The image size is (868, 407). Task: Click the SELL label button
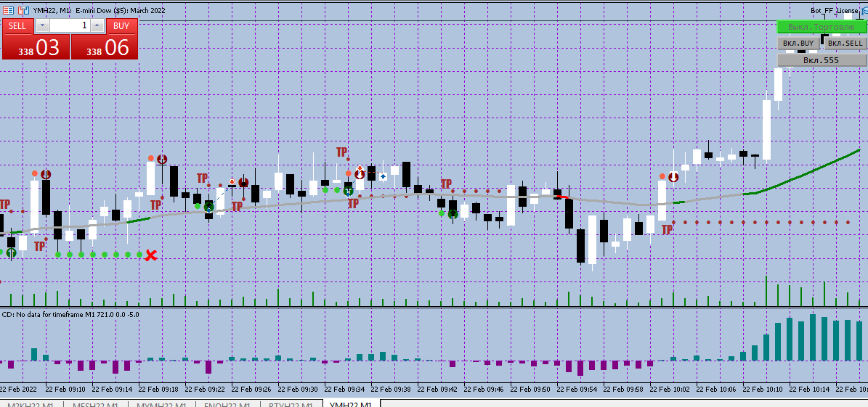[x=17, y=25]
